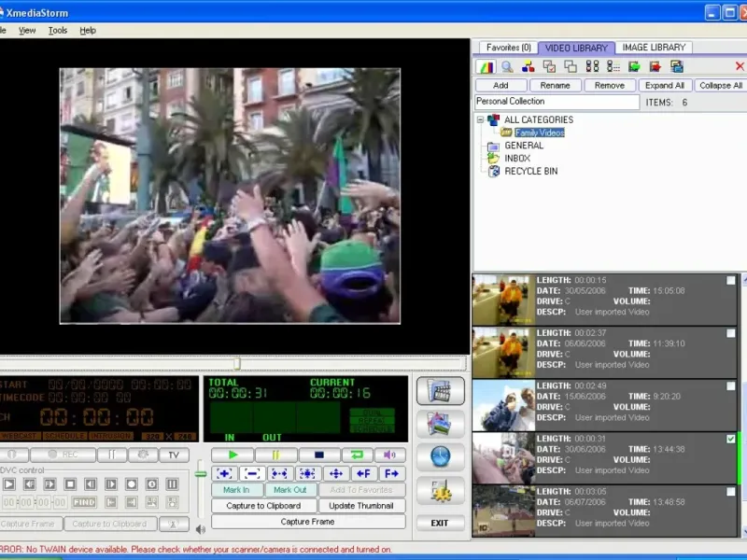Open the clock scheduler side panel

point(440,456)
